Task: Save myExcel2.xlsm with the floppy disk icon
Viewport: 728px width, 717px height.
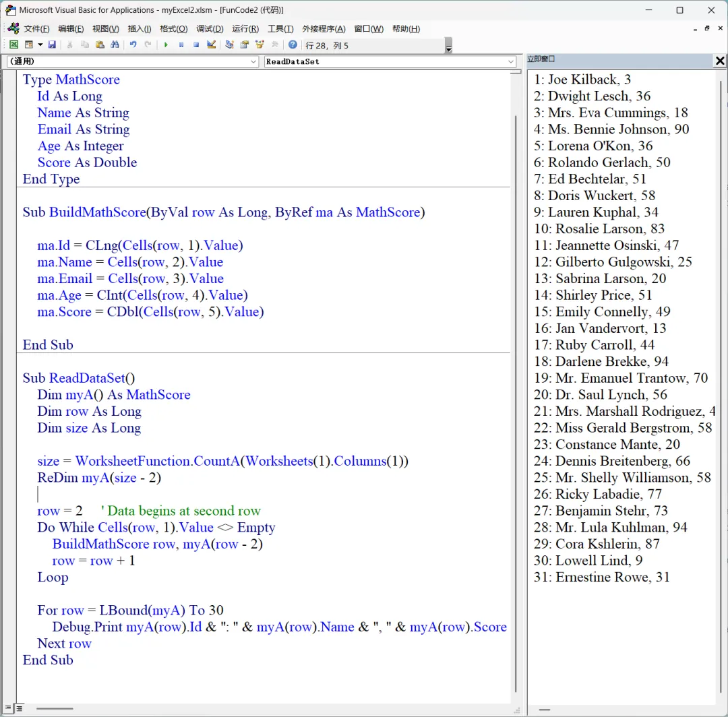Action: pos(52,44)
